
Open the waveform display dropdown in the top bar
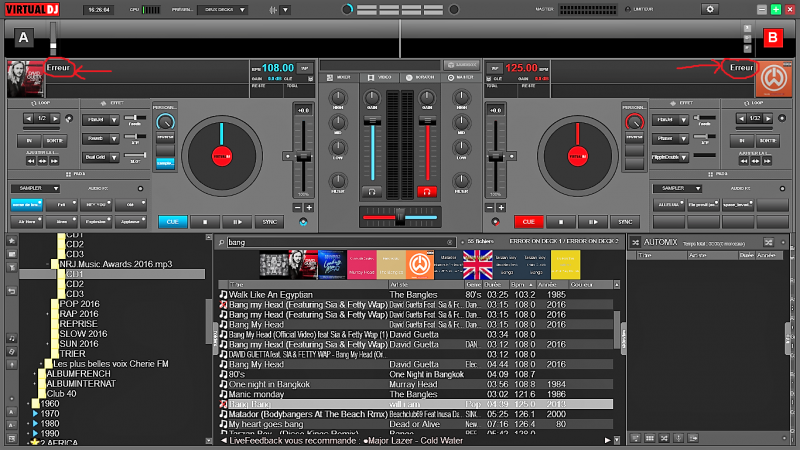[x=285, y=10]
